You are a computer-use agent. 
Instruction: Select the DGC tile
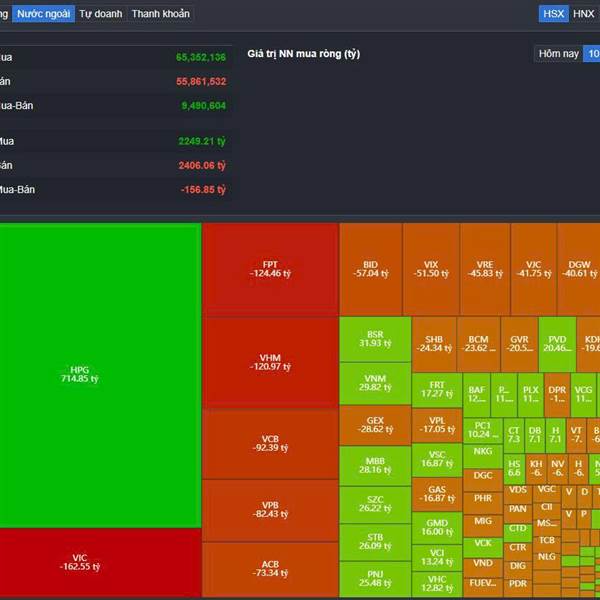coord(483,480)
